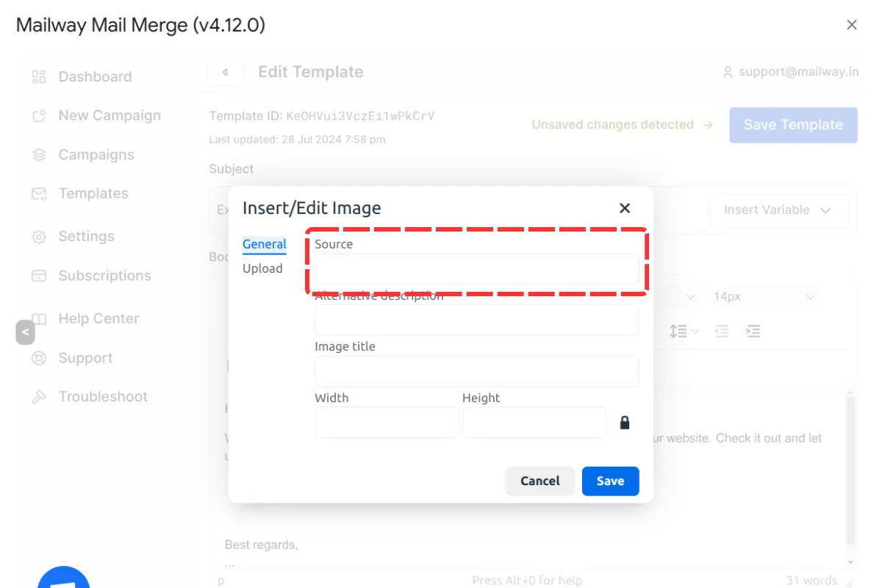This screenshot has width=882, height=588.
Task: Select the General tab in the dialog
Action: tap(264, 244)
